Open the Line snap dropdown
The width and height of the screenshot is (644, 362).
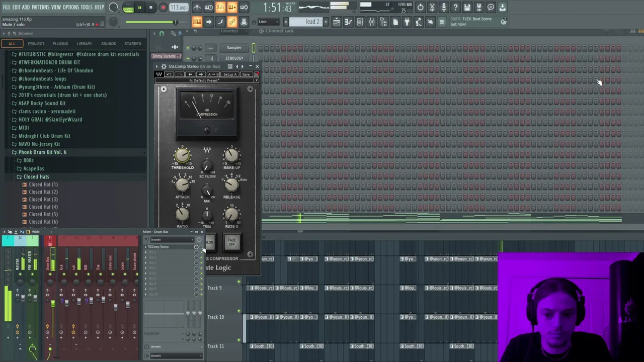269,22
